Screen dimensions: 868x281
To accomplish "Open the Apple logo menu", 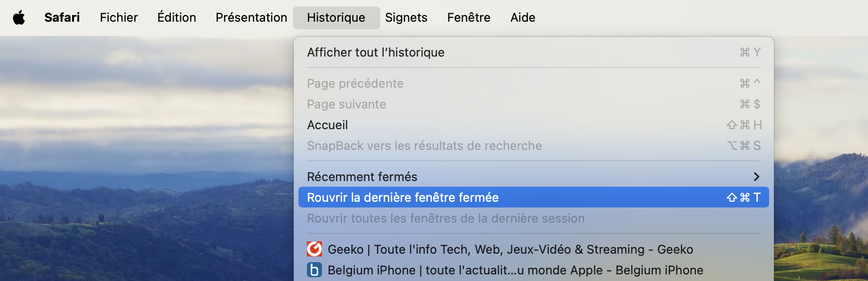I will click(x=19, y=18).
